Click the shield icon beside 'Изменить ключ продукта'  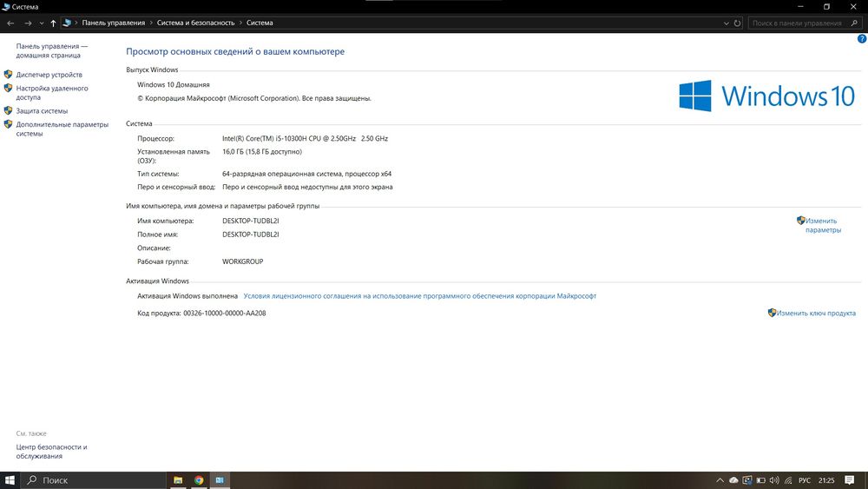click(x=772, y=313)
